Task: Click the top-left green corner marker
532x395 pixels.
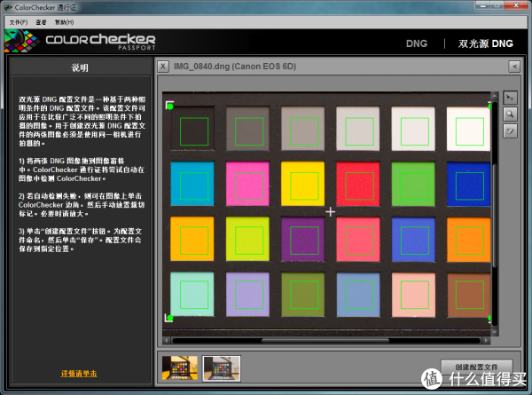Action: (170, 107)
